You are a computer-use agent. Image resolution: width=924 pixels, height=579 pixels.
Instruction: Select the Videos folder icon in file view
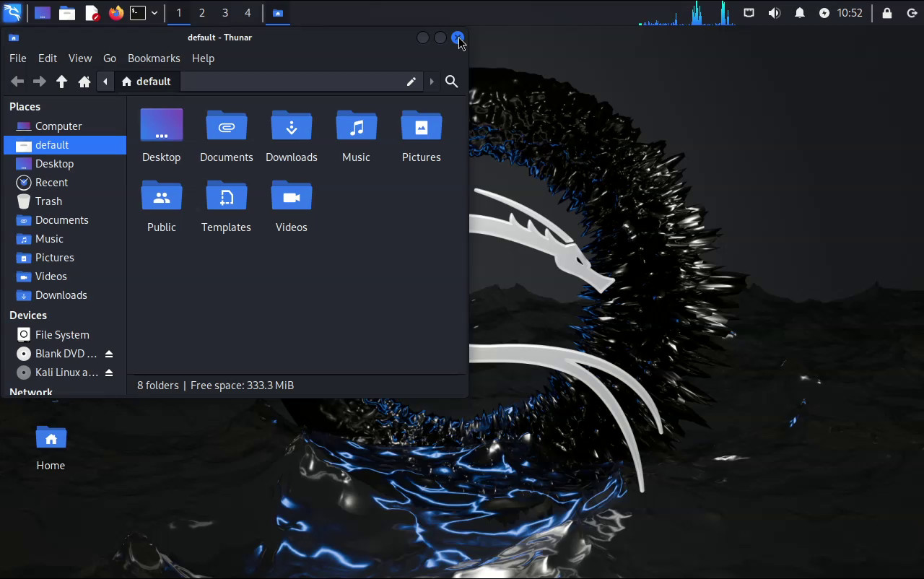coord(292,195)
